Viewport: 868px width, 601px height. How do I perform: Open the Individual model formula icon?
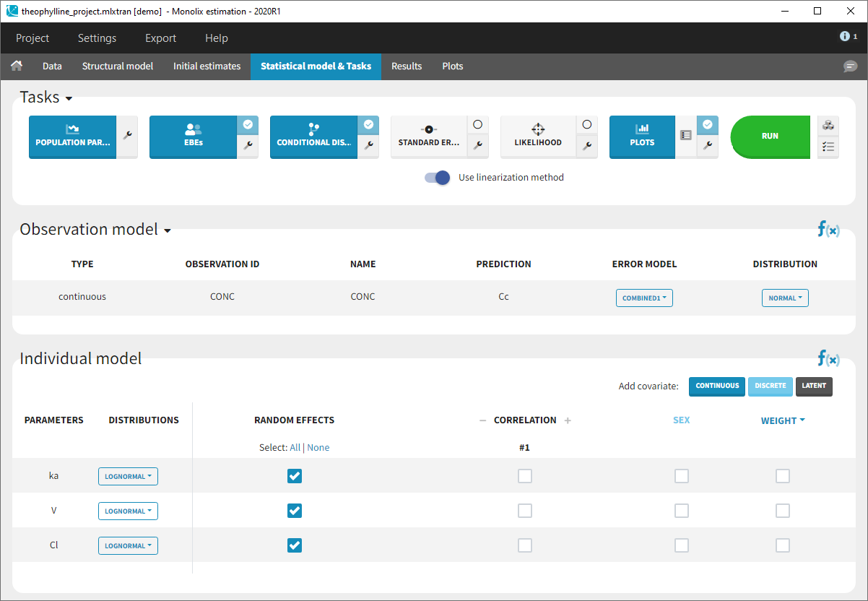828,358
